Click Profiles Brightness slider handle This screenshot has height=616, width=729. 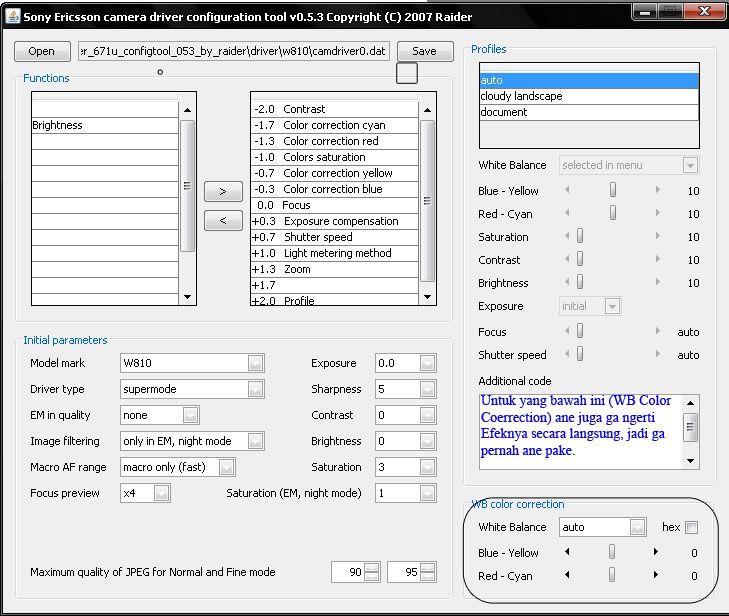[580, 282]
